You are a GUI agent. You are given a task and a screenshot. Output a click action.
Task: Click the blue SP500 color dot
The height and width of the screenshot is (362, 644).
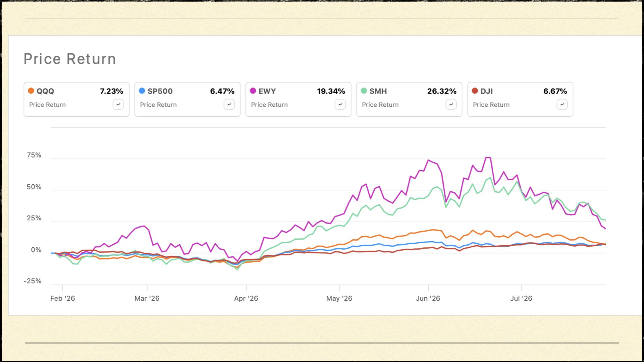tap(142, 91)
